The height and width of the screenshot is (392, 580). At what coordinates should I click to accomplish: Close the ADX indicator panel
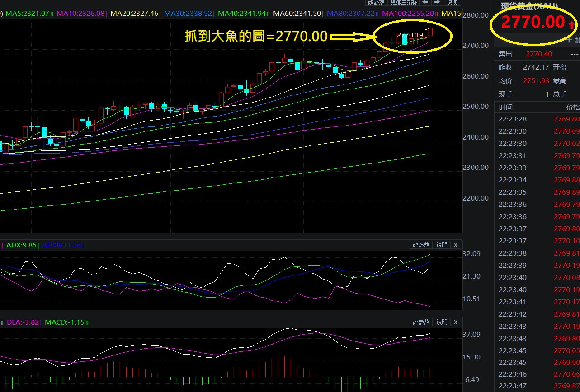tap(456, 245)
